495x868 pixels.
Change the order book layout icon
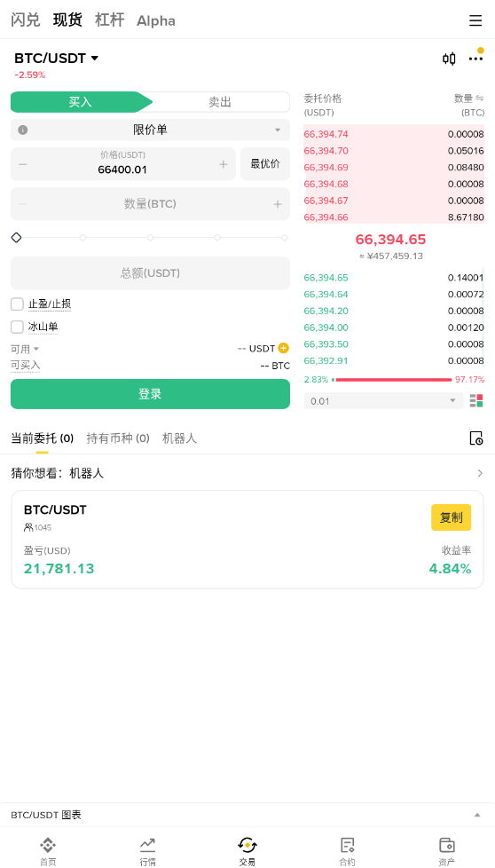click(476, 401)
